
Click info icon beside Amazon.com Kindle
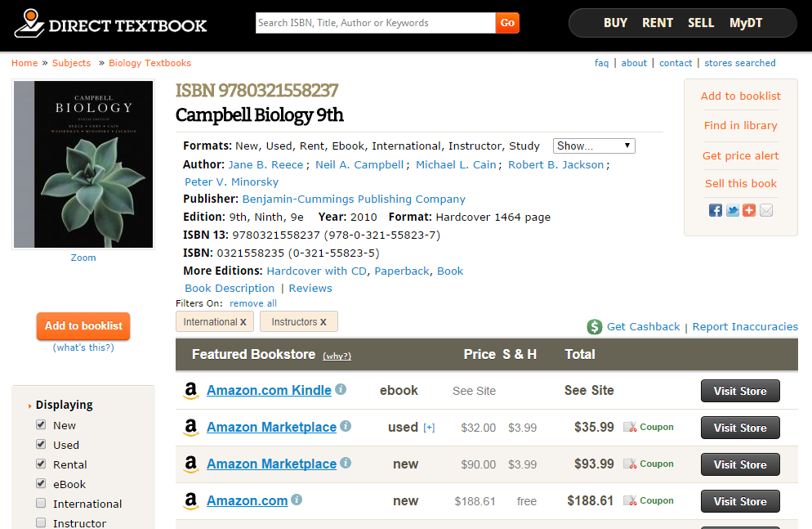click(341, 389)
